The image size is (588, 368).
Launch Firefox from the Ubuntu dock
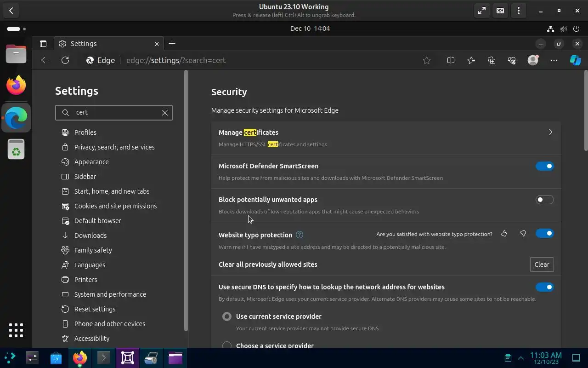click(16, 85)
